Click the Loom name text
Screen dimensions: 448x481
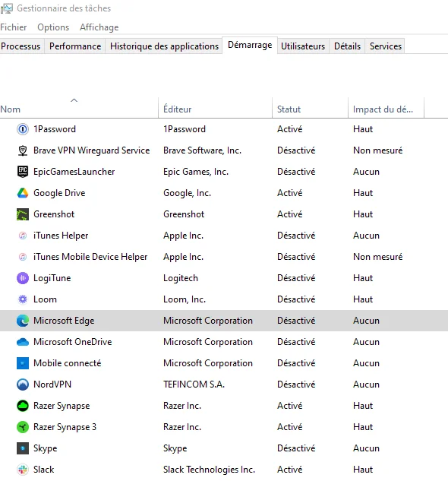[x=45, y=299]
